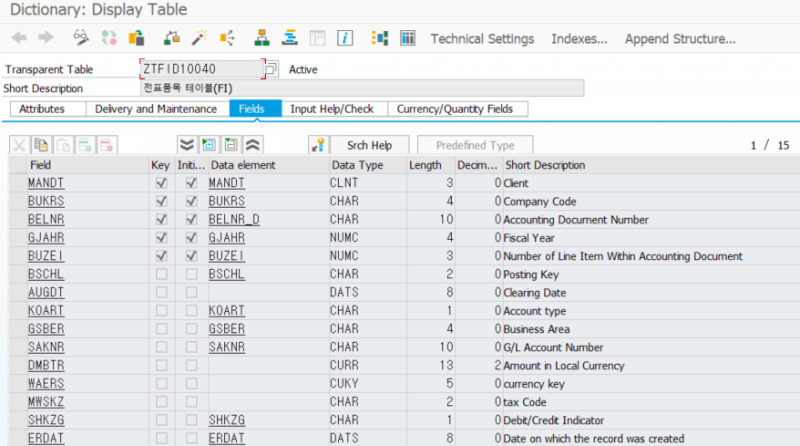Click the Transparent Table name field ZTFID10040
This screenshot has height=446, width=800.
202,68
